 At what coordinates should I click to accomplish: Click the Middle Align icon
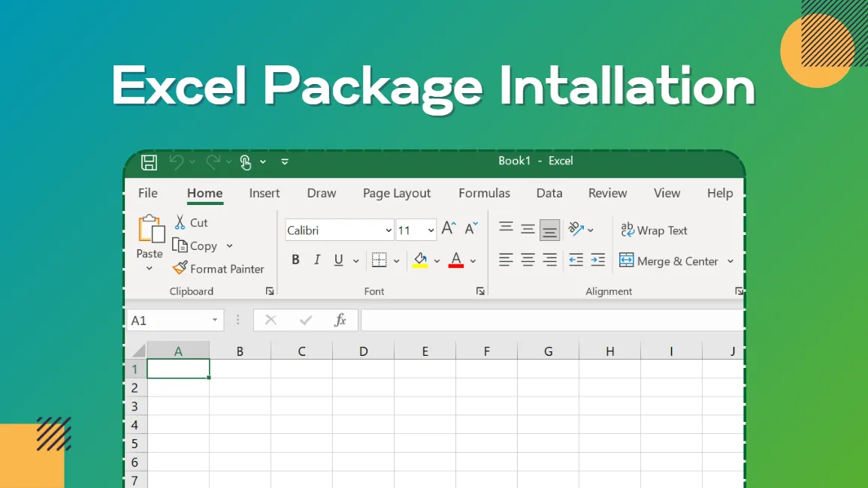[528, 229]
